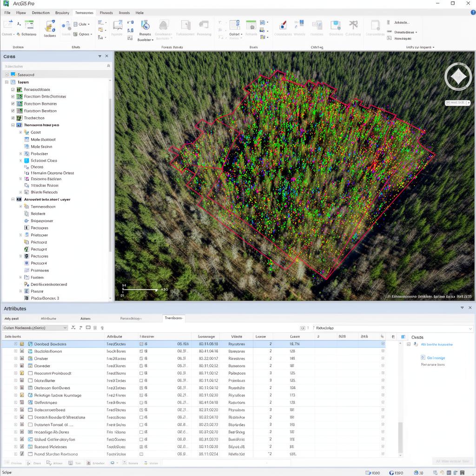Toggle the Rensoustfonat layer checkbox
476x476 pixels.
coord(13,90)
